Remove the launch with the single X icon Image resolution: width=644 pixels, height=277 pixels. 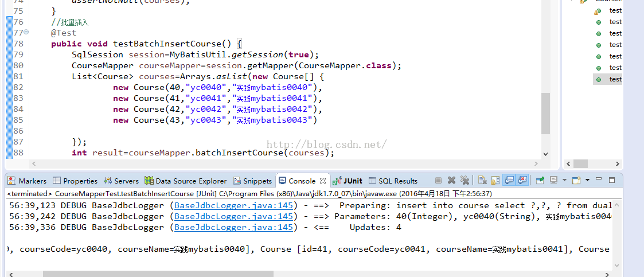(x=451, y=181)
